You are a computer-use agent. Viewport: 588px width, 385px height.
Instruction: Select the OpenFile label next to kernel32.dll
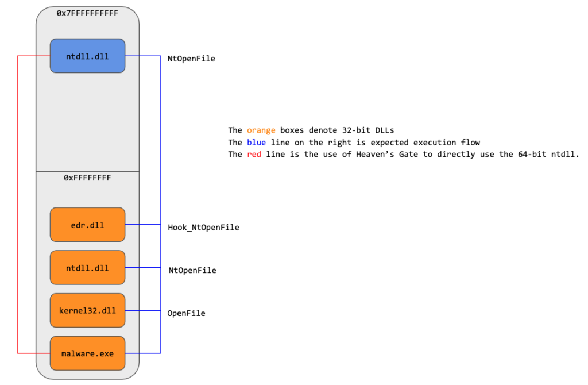[x=186, y=313]
